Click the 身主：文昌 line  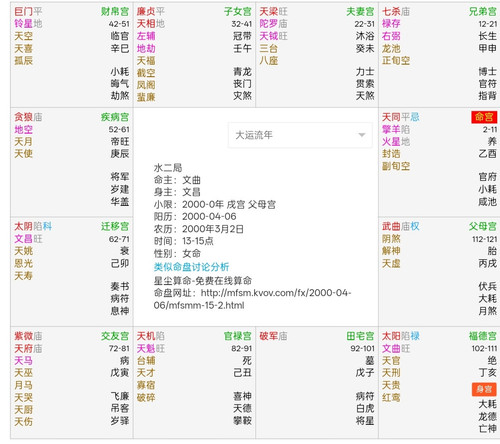[177, 192]
